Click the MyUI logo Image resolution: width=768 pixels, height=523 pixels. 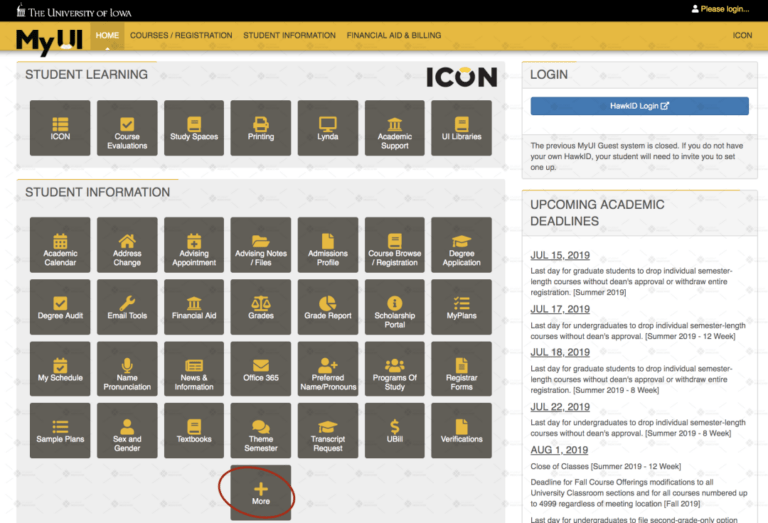[x=49, y=41]
